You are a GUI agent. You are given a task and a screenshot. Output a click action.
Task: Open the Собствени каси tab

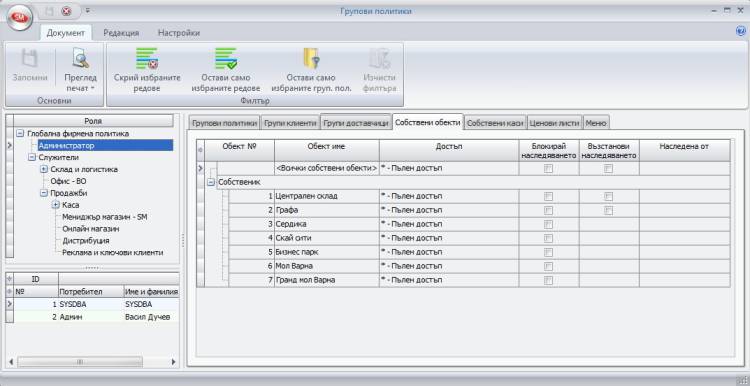pyautogui.click(x=496, y=123)
